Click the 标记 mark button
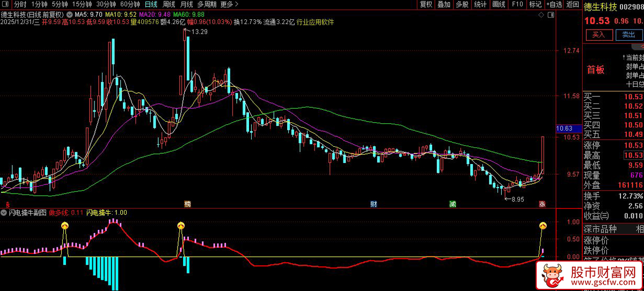Screen dimensions: 644x291 coord(535,4)
